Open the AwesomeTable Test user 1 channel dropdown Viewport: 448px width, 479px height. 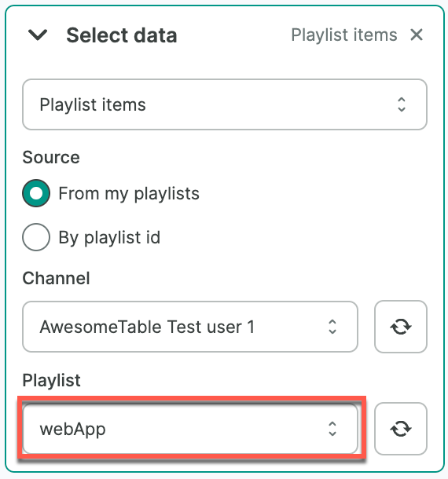tap(190, 327)
